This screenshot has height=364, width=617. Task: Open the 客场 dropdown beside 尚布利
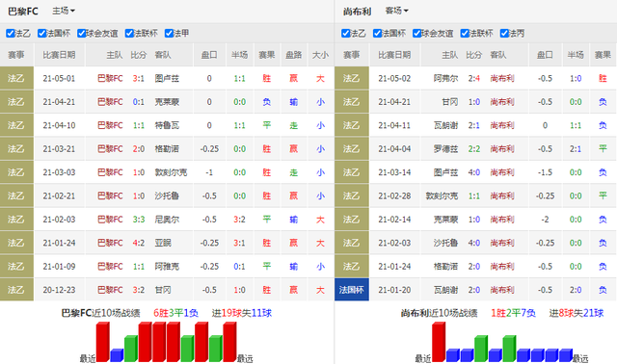396,11
